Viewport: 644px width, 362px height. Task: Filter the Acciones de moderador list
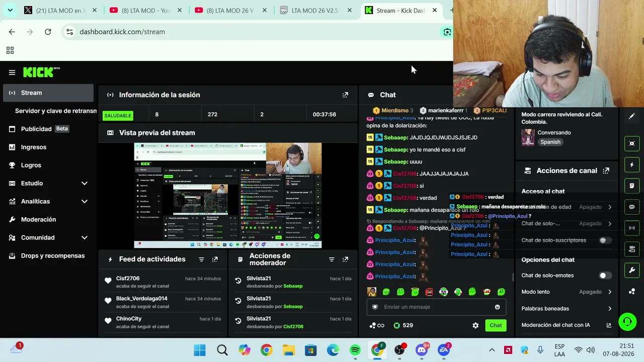(332, 259)
